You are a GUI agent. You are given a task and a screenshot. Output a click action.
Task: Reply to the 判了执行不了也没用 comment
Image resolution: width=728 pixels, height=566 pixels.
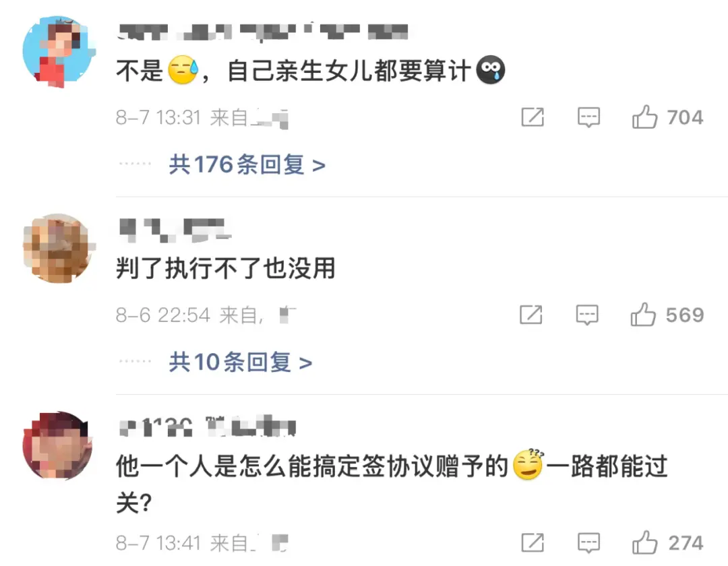(x=587, y=315)
